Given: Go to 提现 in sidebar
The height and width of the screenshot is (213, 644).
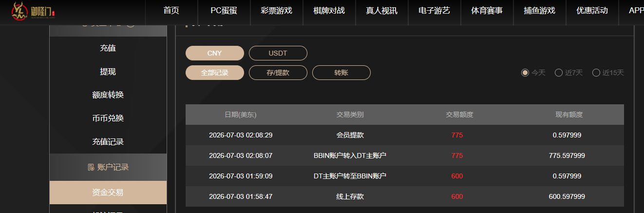Looking at the screenshot, I should click(x=108, y=72).
